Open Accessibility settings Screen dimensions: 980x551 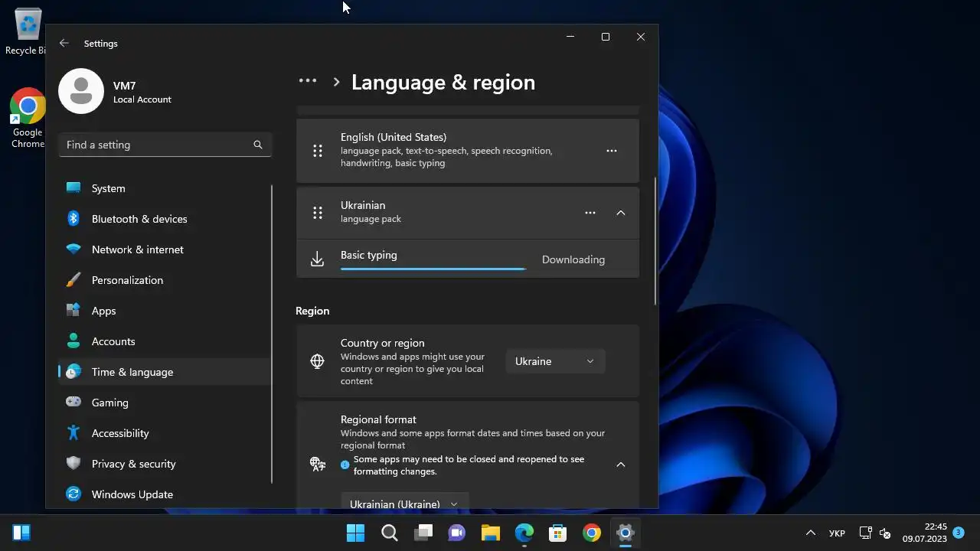[165, 433]
